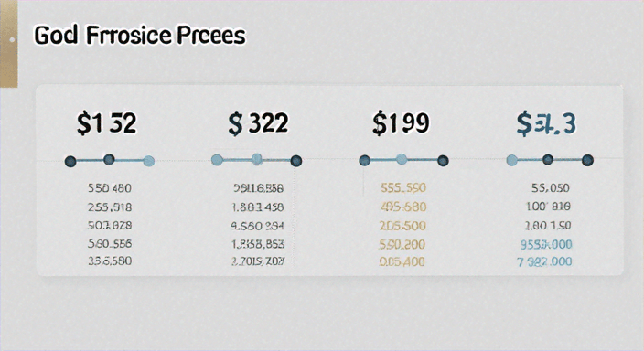Click dark right end dot under $54.3

point(587,160)
